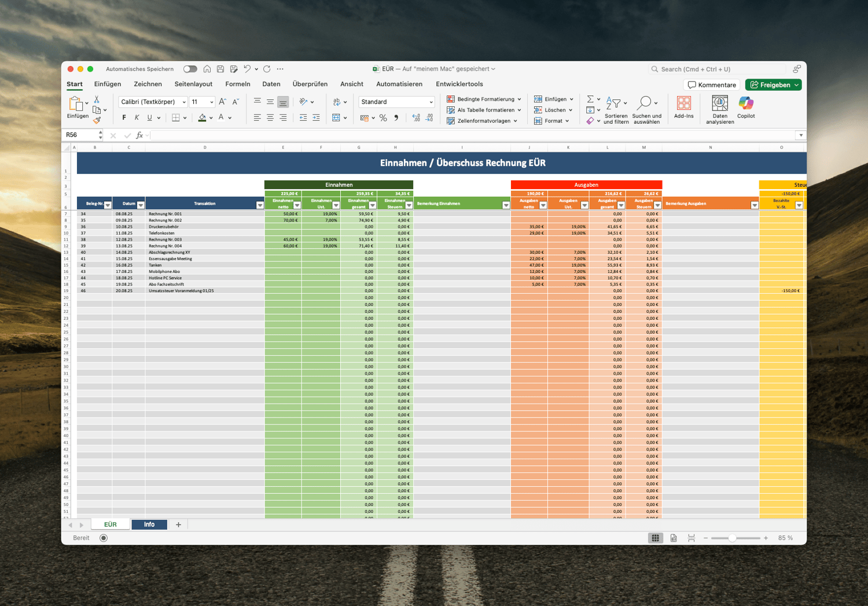
Task: Click the Increase Decimal icon
Action: 416,118
